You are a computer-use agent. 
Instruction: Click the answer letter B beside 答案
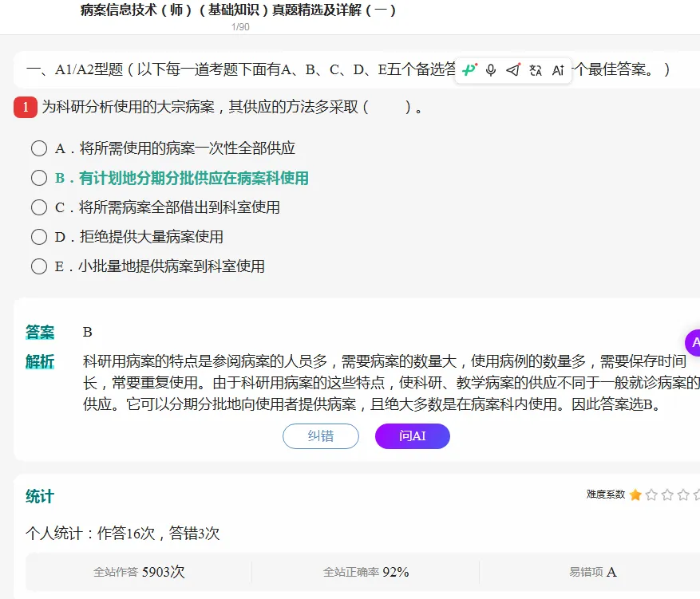tap(88, 333)
